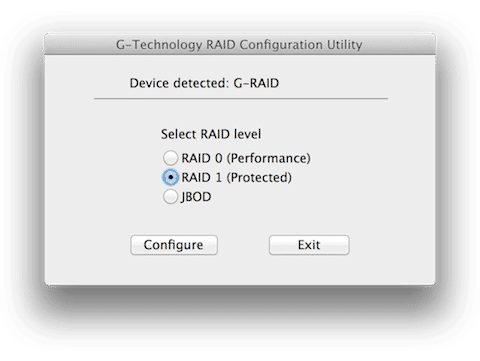Click the words Device detected
This screenshot has width=480, height=361.
(179, 83)
